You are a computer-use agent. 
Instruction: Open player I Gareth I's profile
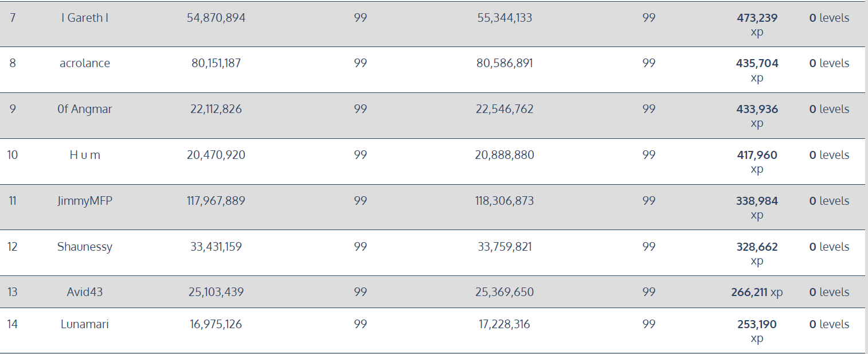85,18
